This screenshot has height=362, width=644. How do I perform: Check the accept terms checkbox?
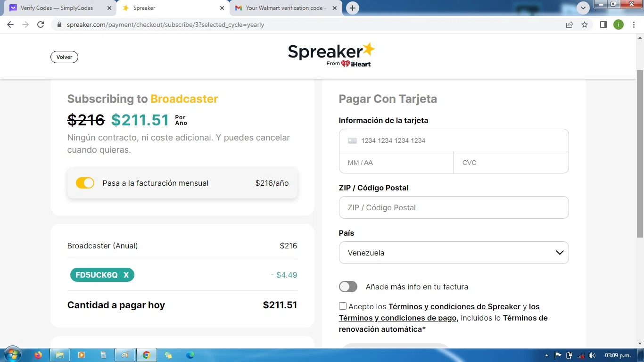click(343, 306)
